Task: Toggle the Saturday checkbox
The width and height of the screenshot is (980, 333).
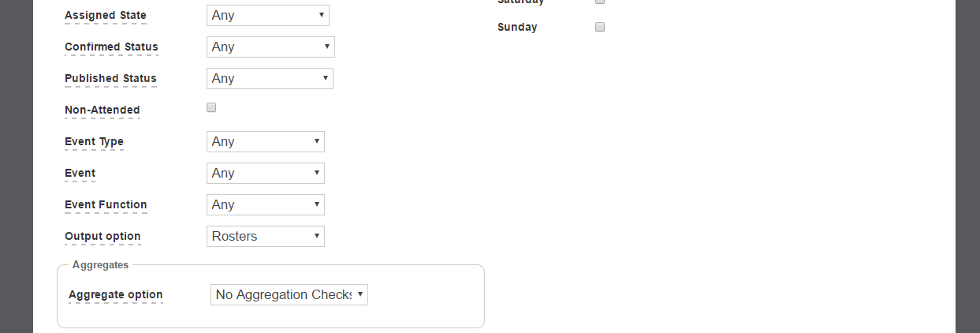Action: [x=600, y=2]
